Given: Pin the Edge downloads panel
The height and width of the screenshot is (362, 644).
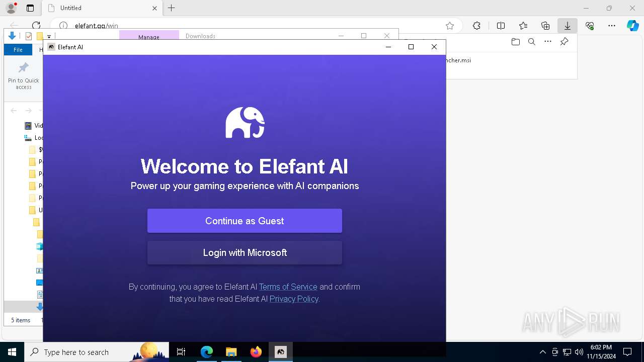Looking at the screenshot, I should pos(564,42).
